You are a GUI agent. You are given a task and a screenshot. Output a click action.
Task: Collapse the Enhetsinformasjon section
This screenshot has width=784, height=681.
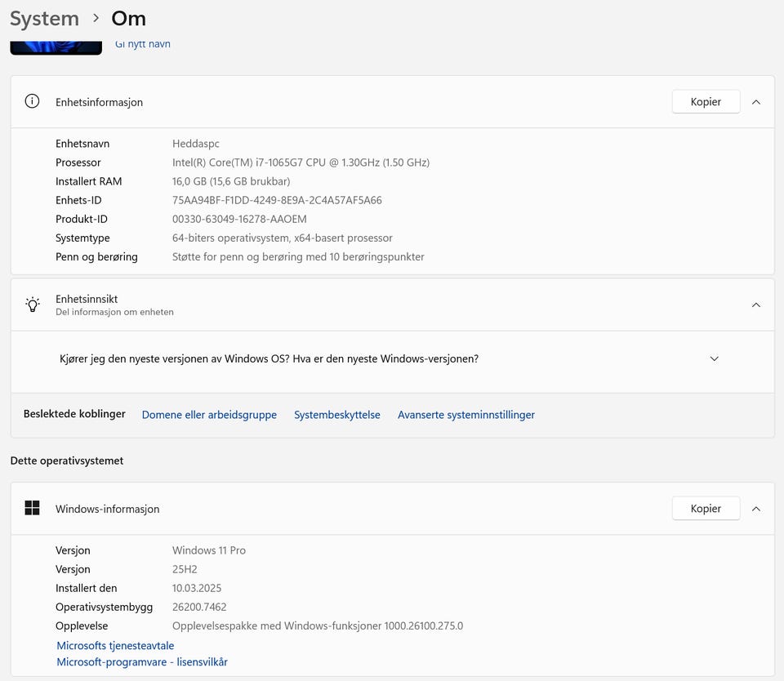[x=756, y=102]
